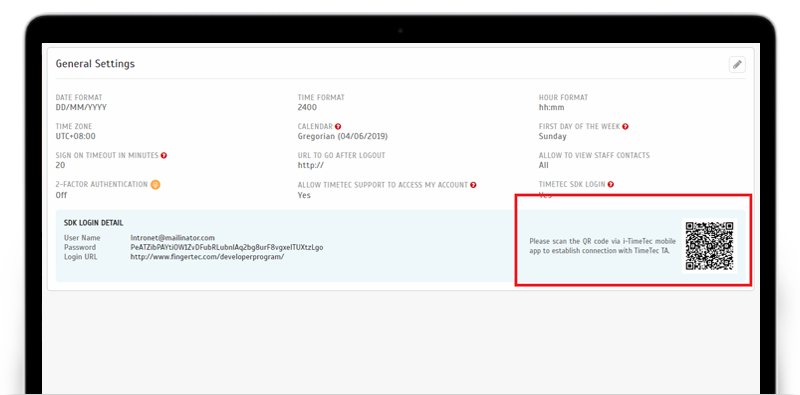The image size is (800, 395).
Task: Click the hour format value hh:mm
Action: 552,108
